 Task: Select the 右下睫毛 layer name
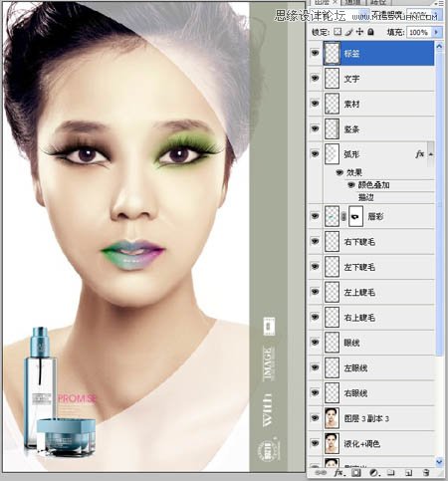tap(359, 242)
